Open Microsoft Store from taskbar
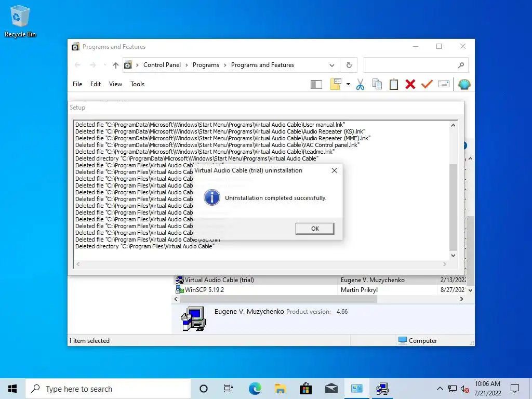 tap(305, 389)
